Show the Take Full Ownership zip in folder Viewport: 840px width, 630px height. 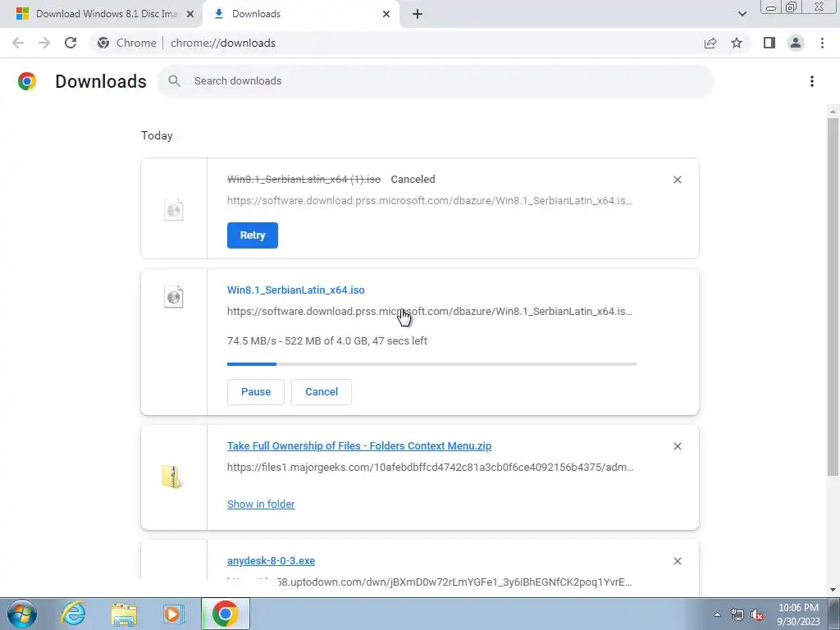(261, 504)
